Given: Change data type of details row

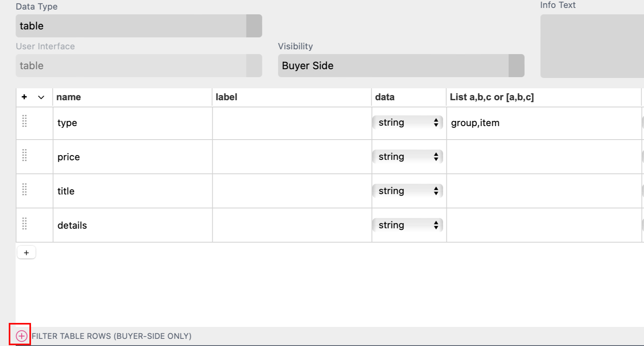Looking at the screenshot, I should tap(408, 225).
